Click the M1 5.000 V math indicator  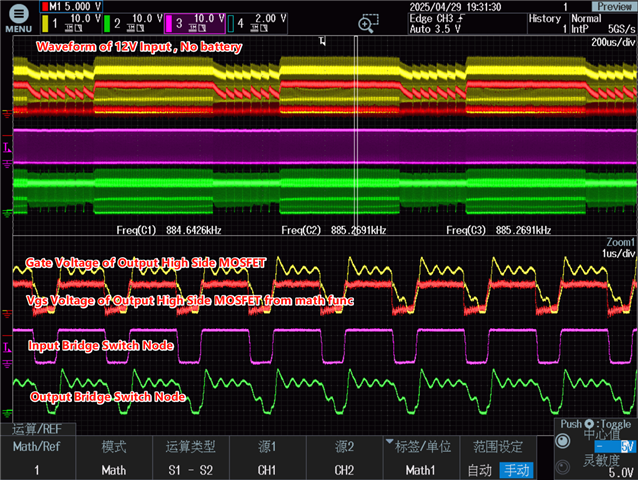(70, 6)
